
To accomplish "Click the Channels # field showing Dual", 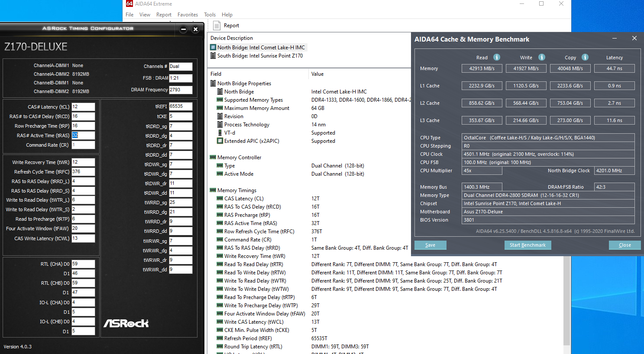I will 181,67.
